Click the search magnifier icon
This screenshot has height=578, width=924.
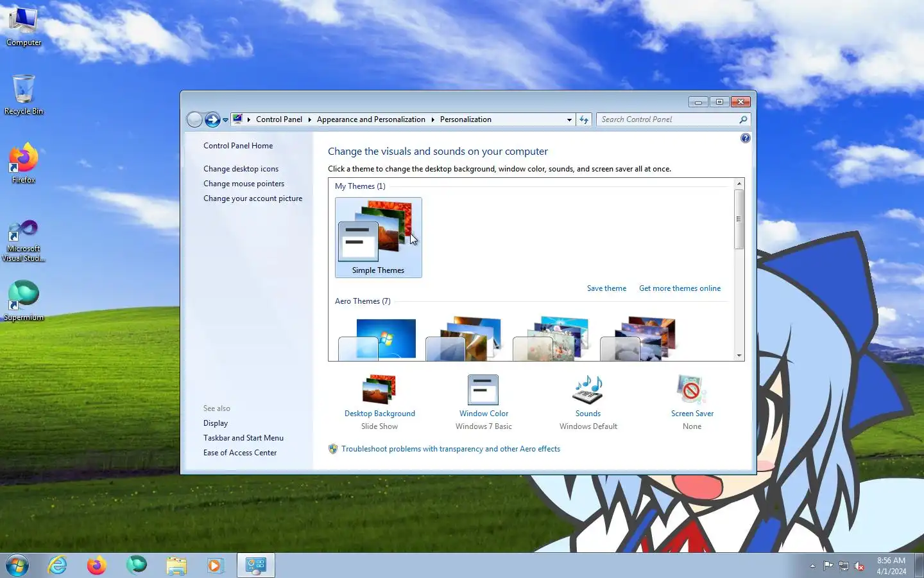point(743,119)
